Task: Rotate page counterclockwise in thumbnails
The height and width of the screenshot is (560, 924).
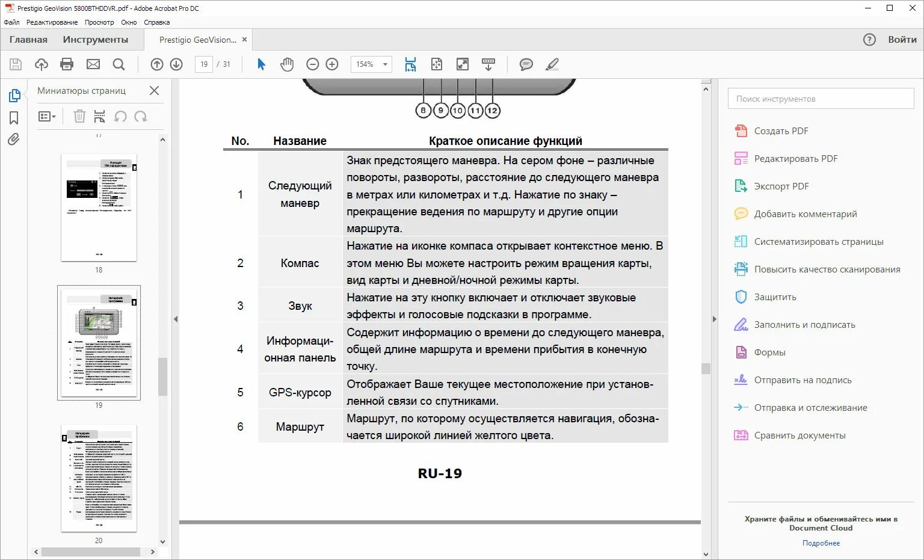Action: [x=120, y=116]
